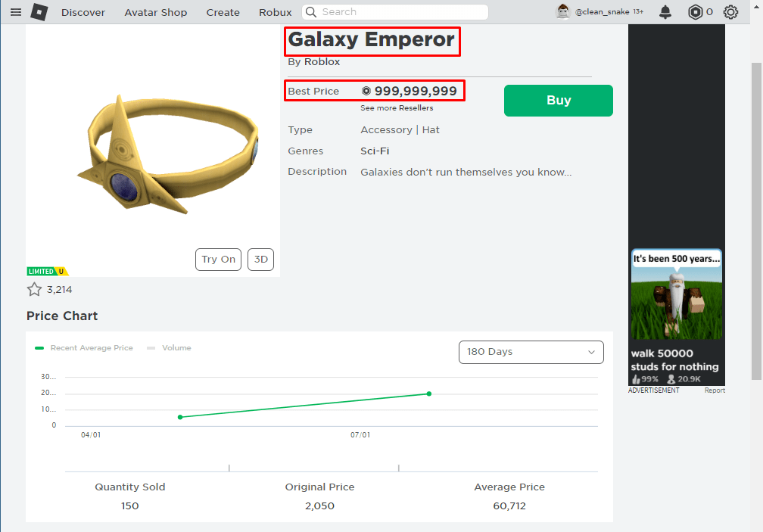The width and height of the screenshot is (763, 532).
Task: Click the first price chart data point
Action: 180,417
